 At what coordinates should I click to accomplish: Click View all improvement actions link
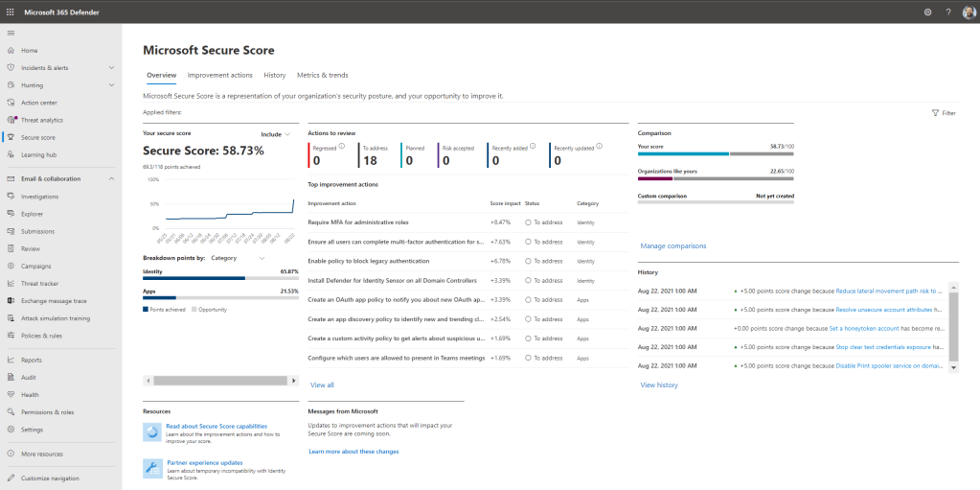pos(322,385)
